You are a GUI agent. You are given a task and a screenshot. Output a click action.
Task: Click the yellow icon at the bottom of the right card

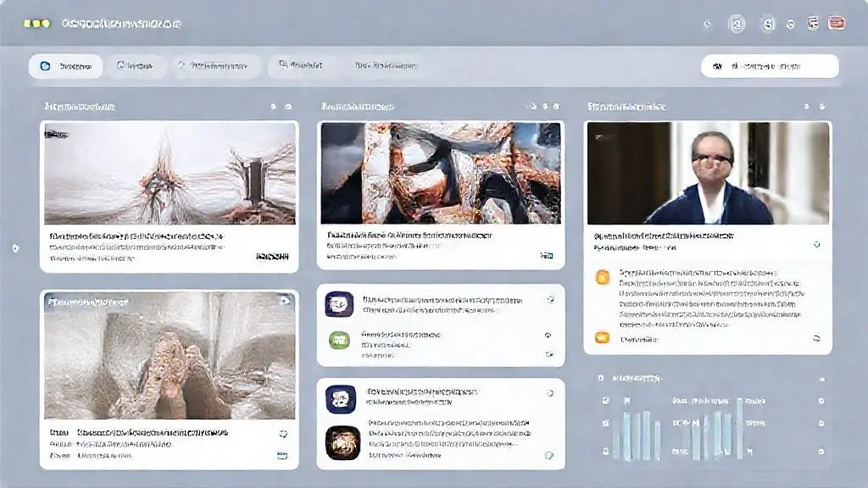[603, 337]
